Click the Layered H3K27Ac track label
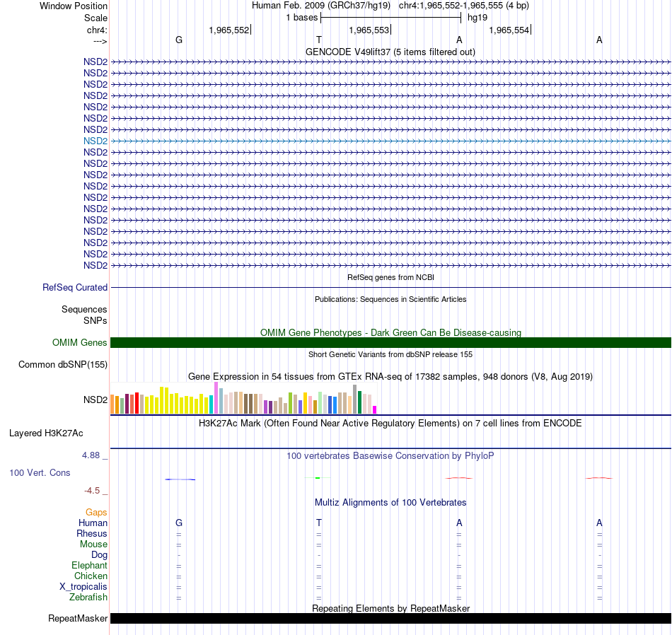 46,433
